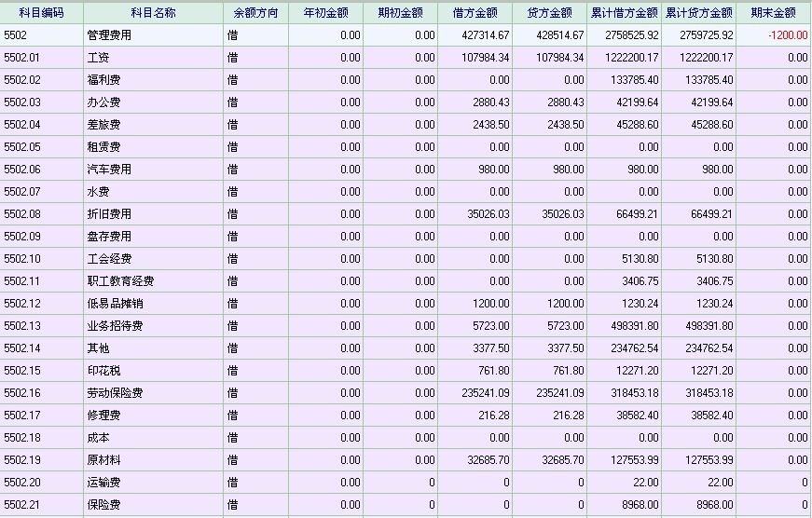Select the 折旧费用 account name cell

pos(109,214)
